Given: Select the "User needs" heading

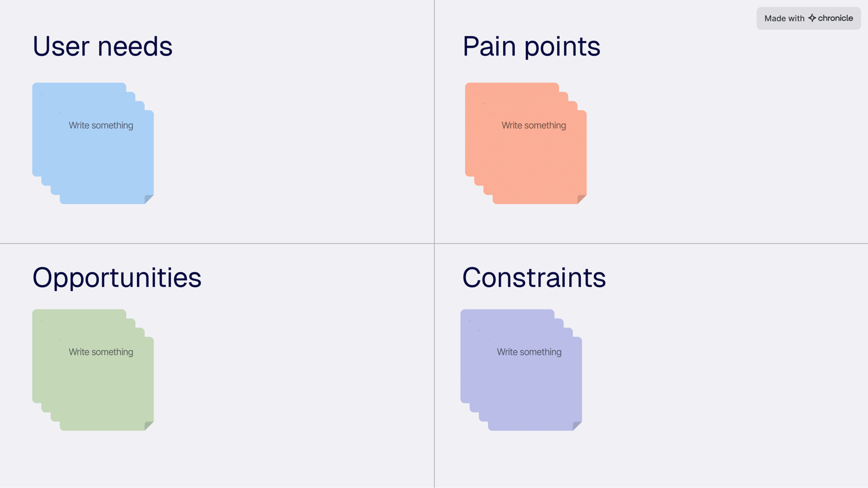Looking at the screenshot, I should (x=102, y=46).
